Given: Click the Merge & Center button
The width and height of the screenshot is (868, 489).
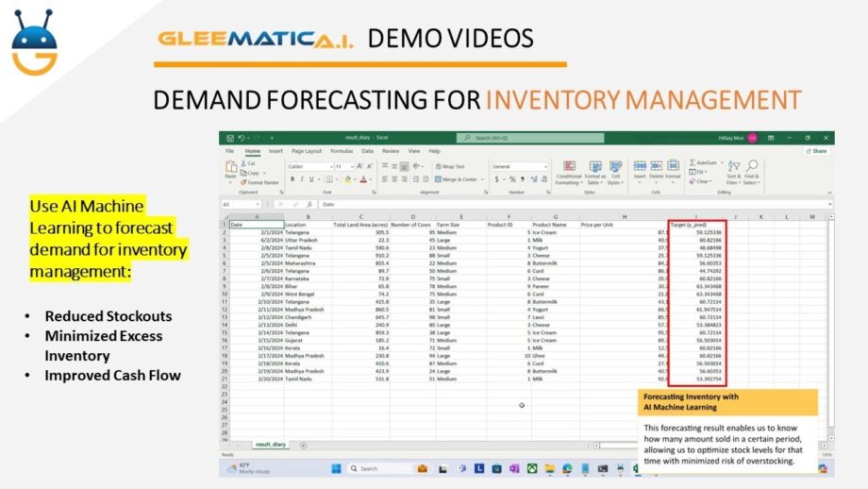Looking at the screenshot, I should click(456, 179).
